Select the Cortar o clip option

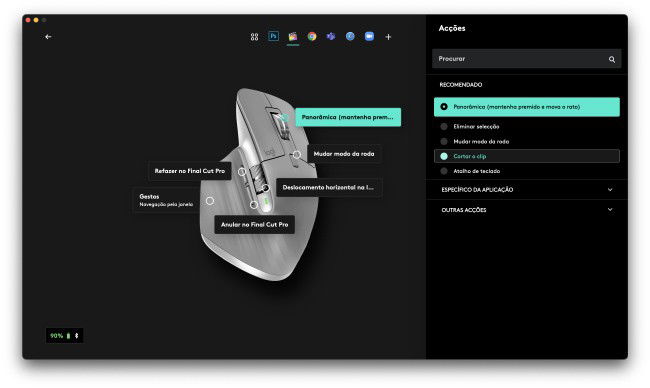tap(526, 156)
